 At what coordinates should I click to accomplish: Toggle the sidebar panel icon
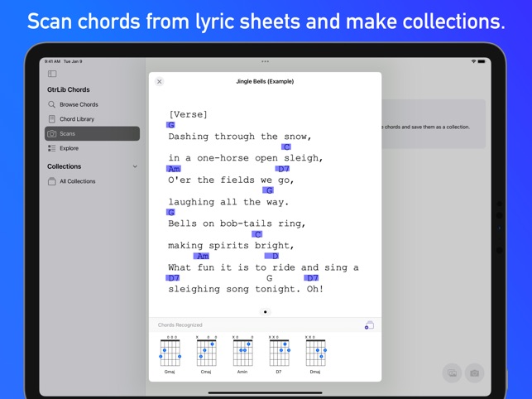tap(52, 74)
